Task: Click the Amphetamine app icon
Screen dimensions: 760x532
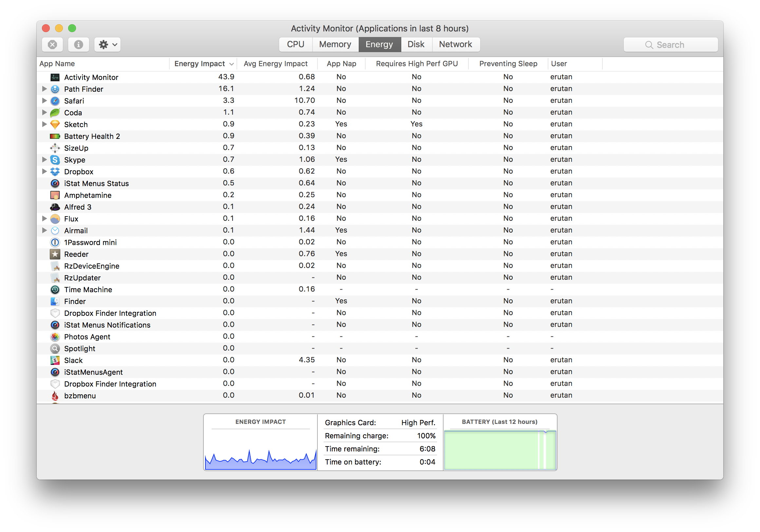Action: (55, 195)
